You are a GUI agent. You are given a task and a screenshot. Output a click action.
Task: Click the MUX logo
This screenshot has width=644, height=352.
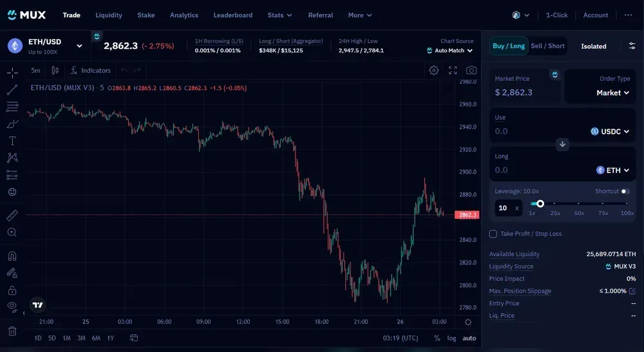coord(26,15)
